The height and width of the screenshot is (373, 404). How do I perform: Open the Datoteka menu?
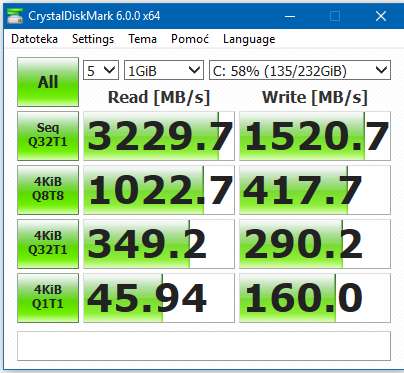34,39
